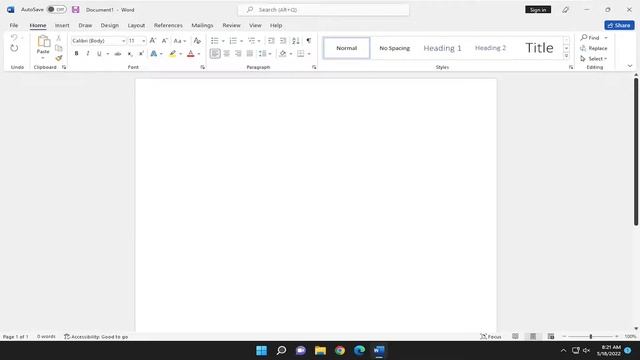Select Align Left
The width and height of the screenshot is (640, 360).
click(x=215, y=53)
